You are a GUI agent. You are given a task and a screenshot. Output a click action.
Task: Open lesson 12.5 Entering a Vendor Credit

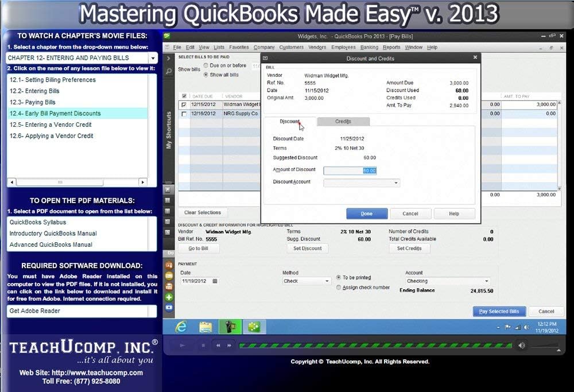(x=51, y=125)
